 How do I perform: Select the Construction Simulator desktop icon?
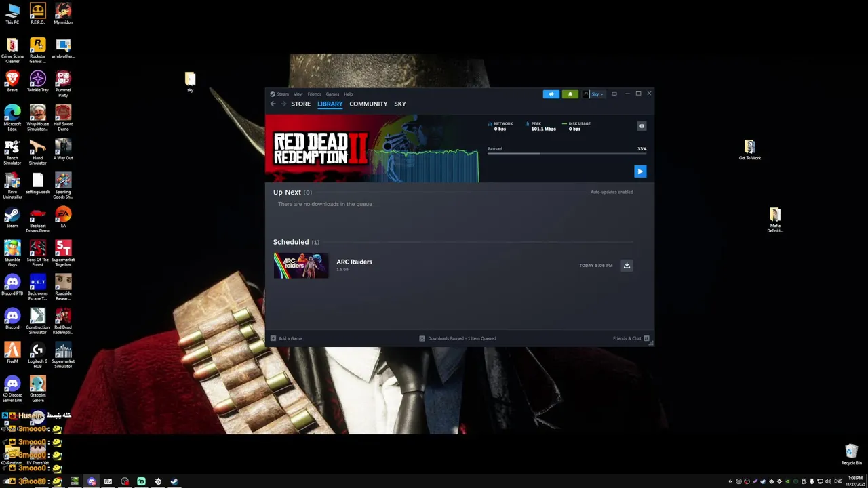click(37, 321)
